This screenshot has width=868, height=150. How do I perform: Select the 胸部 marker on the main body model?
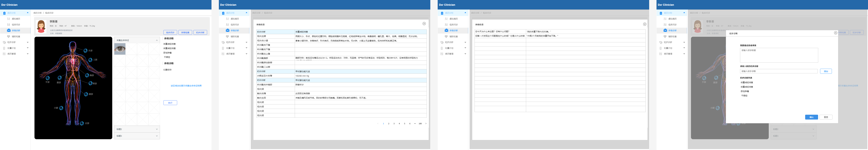[x=87, y=75]
